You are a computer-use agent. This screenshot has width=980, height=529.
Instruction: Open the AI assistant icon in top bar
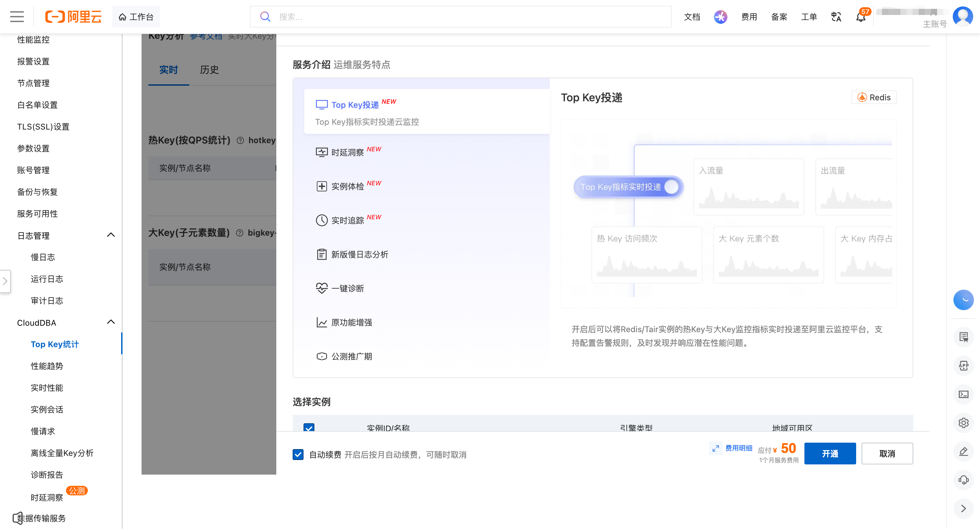(x=720, y=17)
